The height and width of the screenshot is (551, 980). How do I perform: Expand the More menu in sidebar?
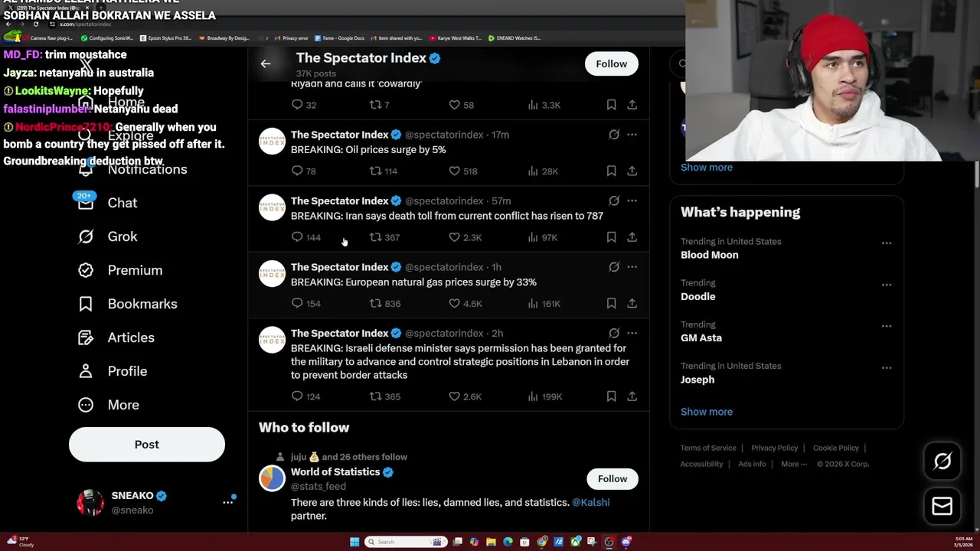108,405
